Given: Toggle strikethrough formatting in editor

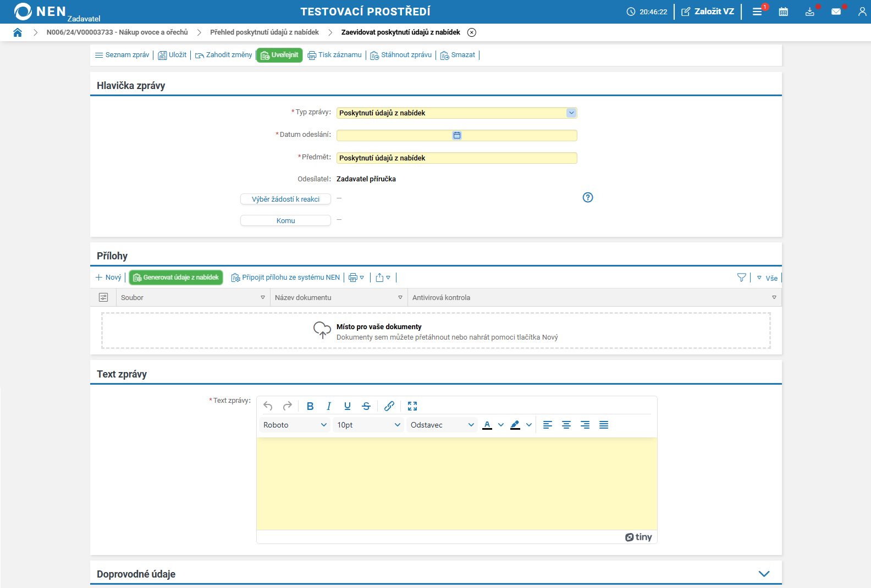Looking at the screenshot, I should tap(366, 406).
